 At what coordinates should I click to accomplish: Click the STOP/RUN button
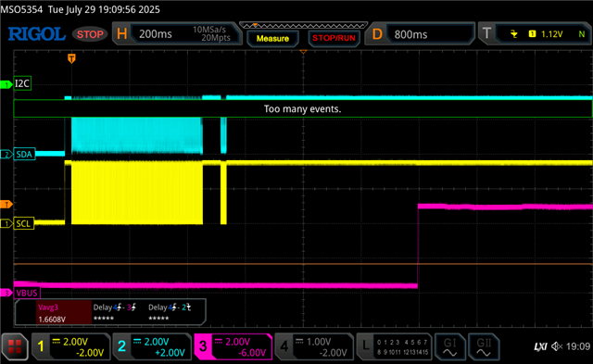tap(334, 39)
